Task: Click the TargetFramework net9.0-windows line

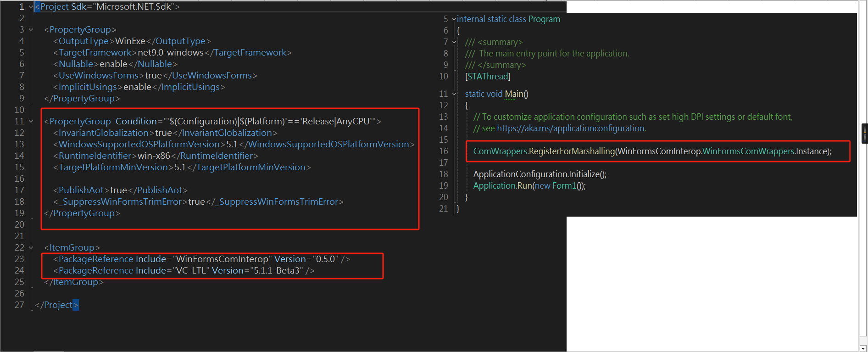Action: pyautogui.click(x=172, y=53)
